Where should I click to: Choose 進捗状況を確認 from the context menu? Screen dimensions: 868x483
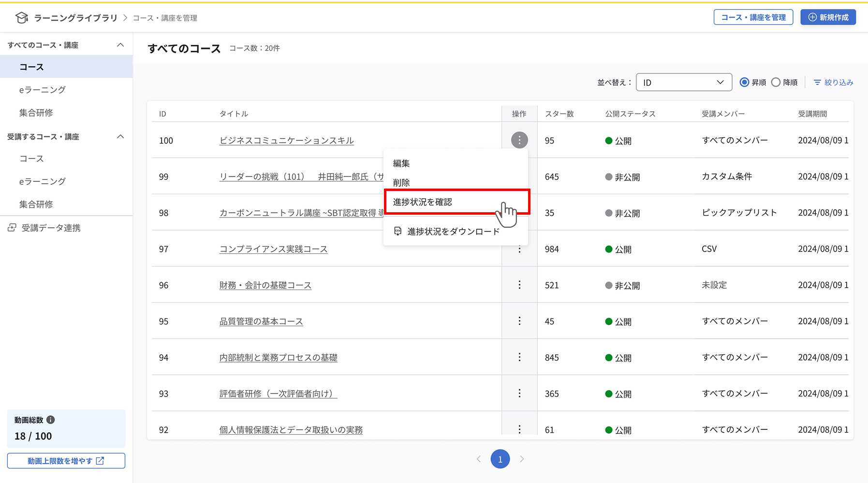point(423,202)
